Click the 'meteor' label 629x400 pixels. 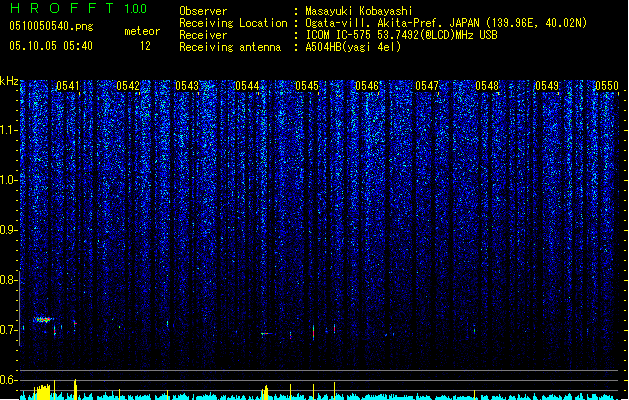[142, 31]
